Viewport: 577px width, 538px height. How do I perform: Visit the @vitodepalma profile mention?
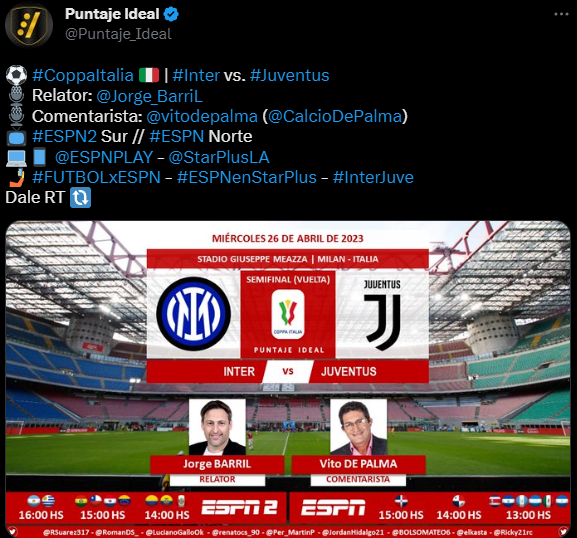tap(202, 116)
